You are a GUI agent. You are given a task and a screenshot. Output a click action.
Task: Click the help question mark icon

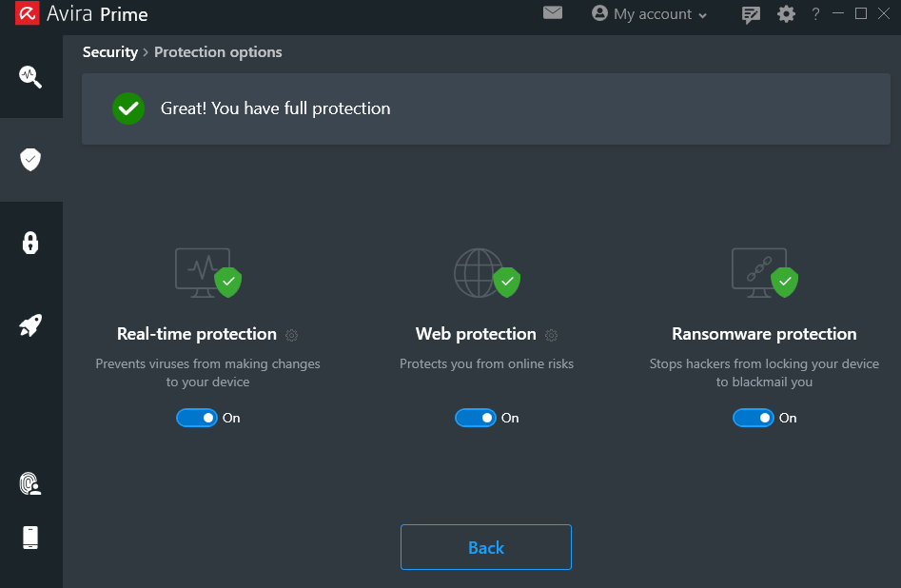815,13
